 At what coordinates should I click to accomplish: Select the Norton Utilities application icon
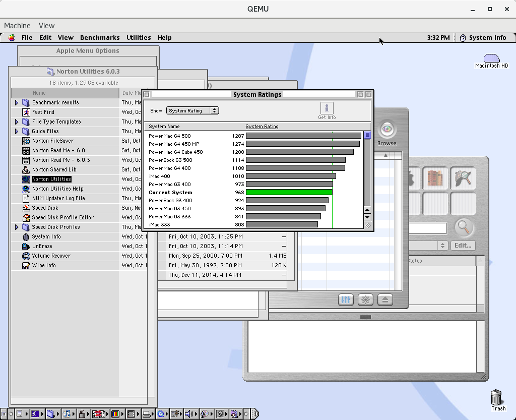(26, 179)
